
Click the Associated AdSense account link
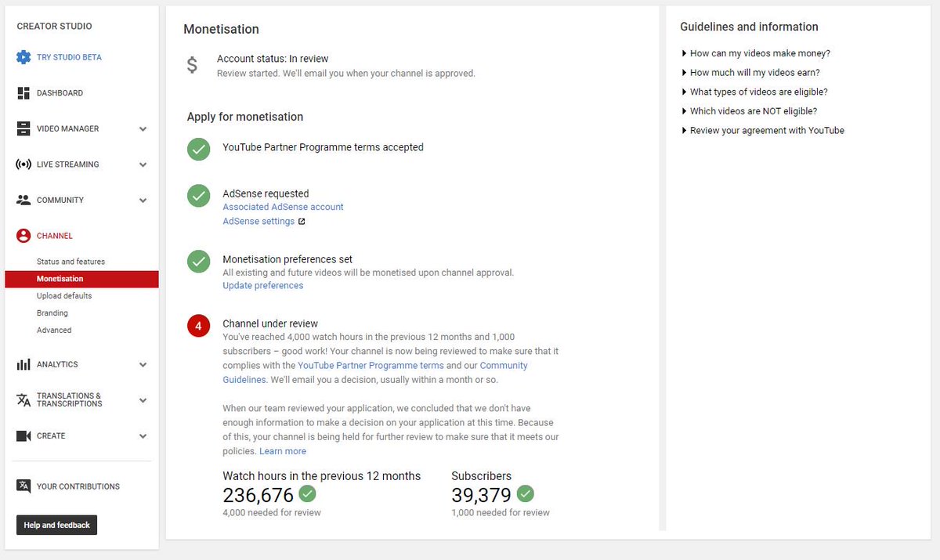point(283,207)
